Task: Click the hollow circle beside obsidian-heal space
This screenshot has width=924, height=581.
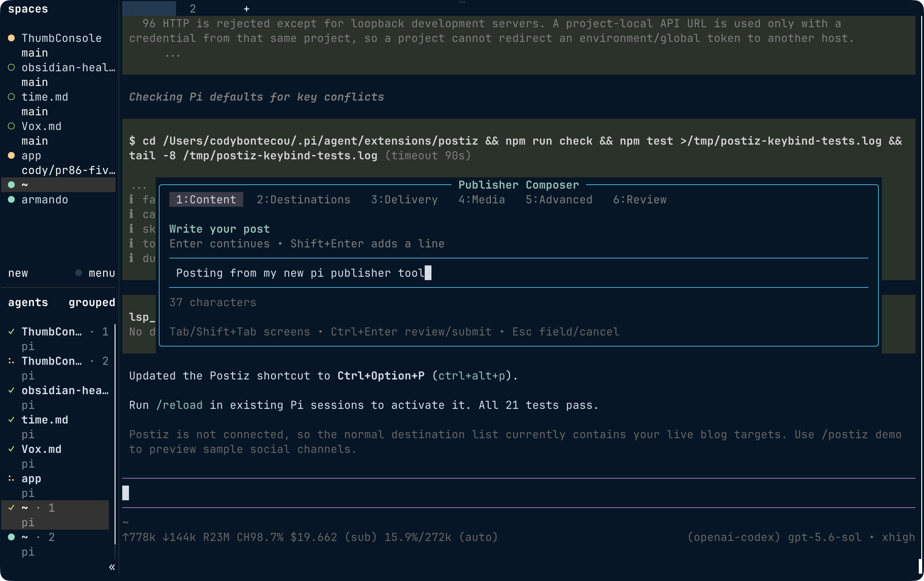Action: [x=12, y=68]
